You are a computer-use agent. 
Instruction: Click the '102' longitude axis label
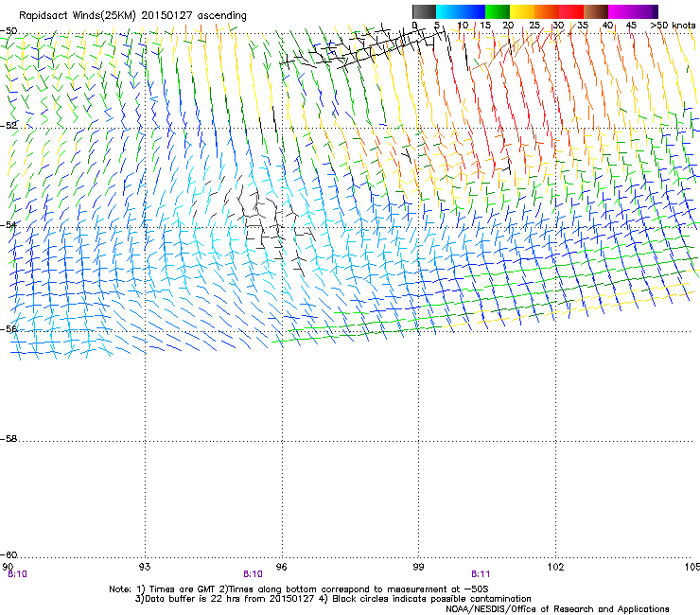point(555,567)
